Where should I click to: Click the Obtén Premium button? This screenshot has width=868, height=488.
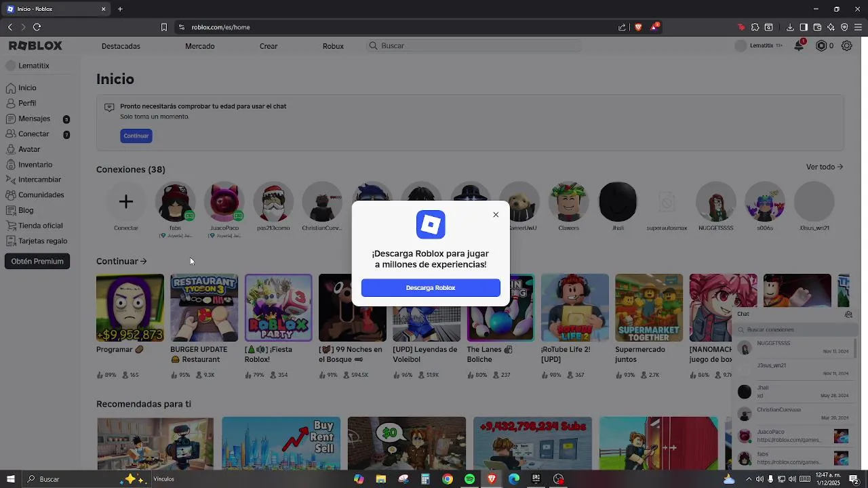click(x=37, y=261)
